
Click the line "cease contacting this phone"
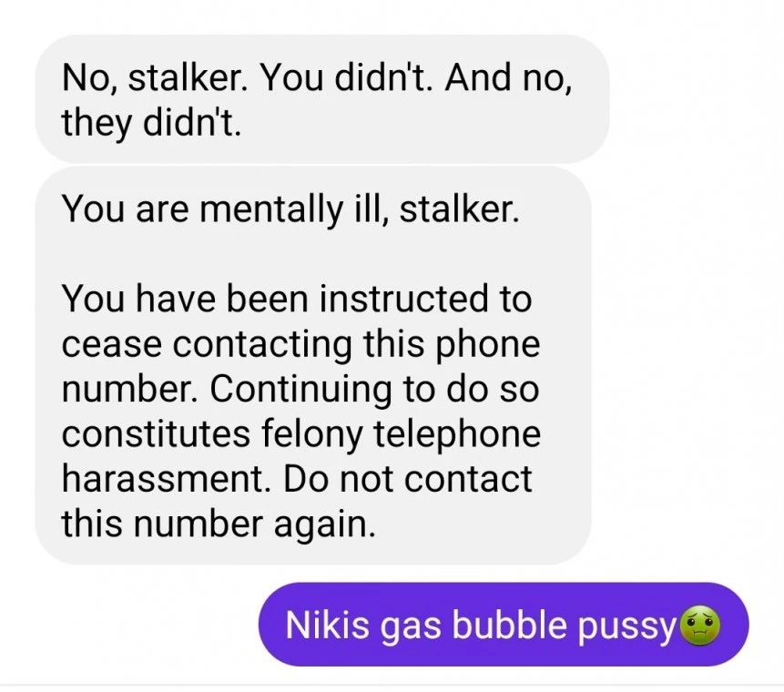pos(301,343)
